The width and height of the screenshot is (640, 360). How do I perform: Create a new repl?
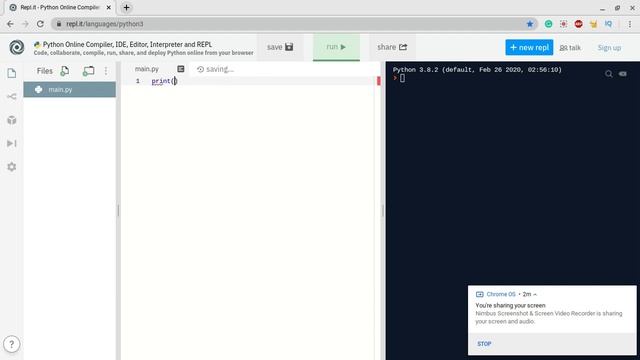tap(529, 47)
